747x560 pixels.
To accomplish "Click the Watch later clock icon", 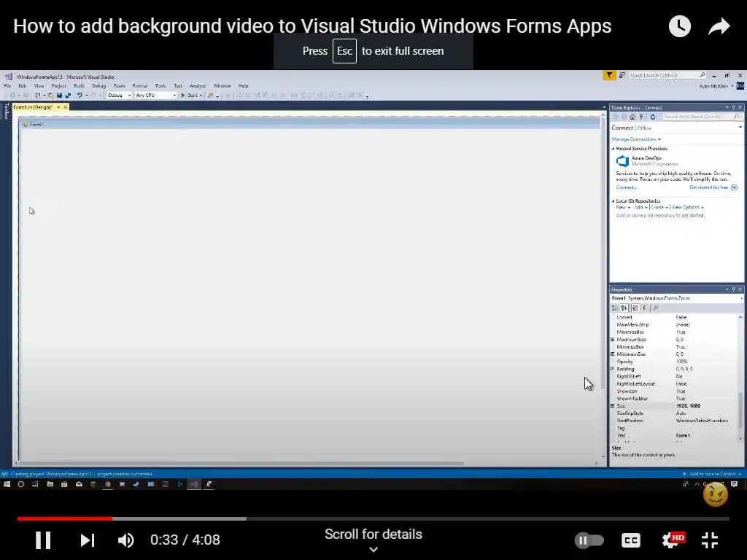I will 679,26.
